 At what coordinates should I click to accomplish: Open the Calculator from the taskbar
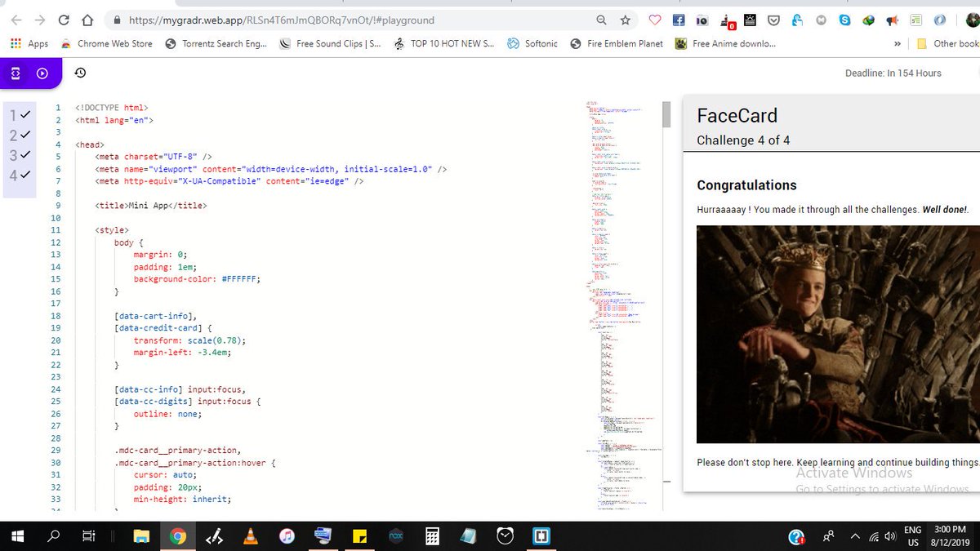coord(432,536)
